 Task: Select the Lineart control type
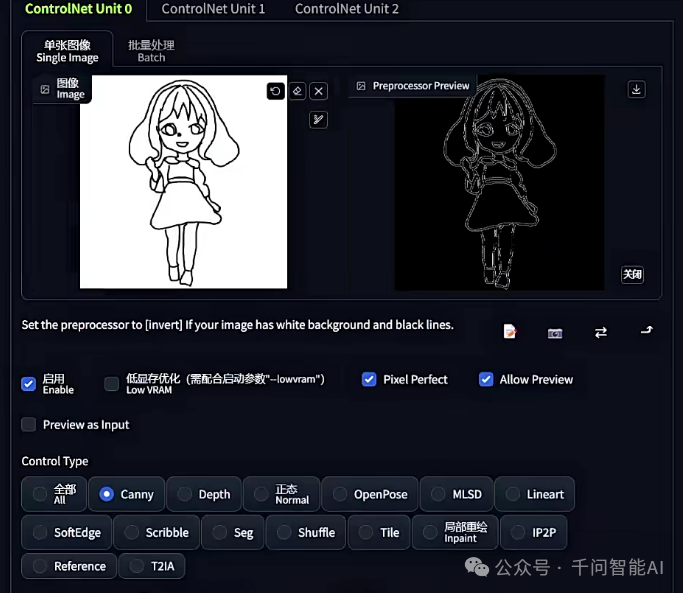pos(534,494)
